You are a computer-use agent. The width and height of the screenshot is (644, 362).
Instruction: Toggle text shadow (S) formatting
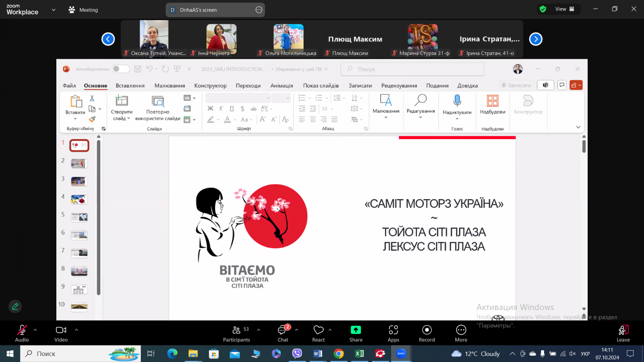click(242, 109)
